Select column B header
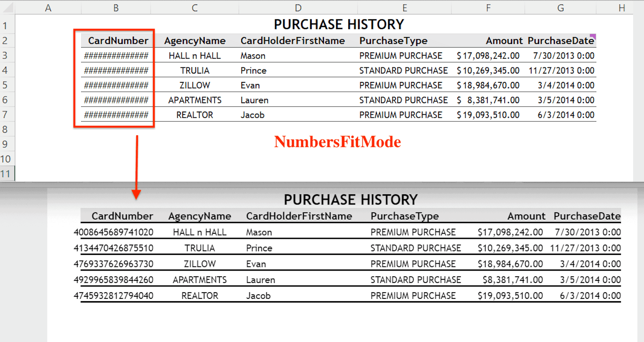 coord(116,8)
